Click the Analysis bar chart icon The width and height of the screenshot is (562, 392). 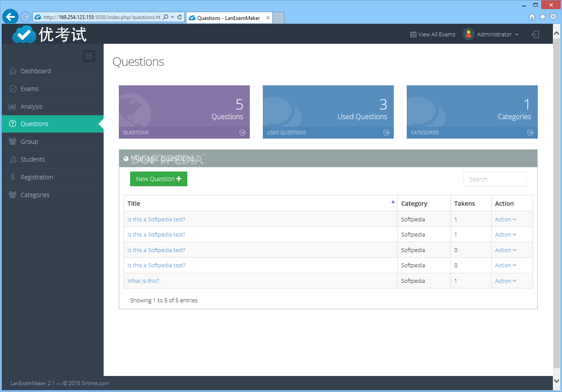[13, 107]
